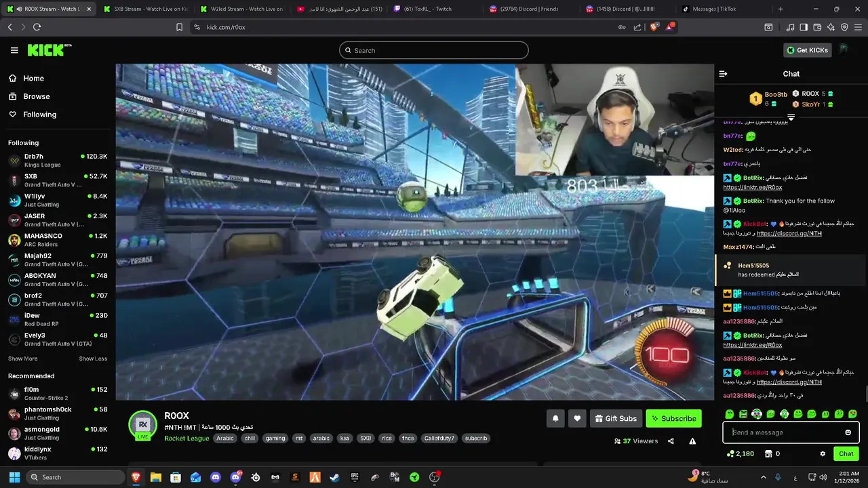Image resolution: width=868 pixels, height=488 pixels.
Task: Share the R0OX stream
Action: coord(671,441)
